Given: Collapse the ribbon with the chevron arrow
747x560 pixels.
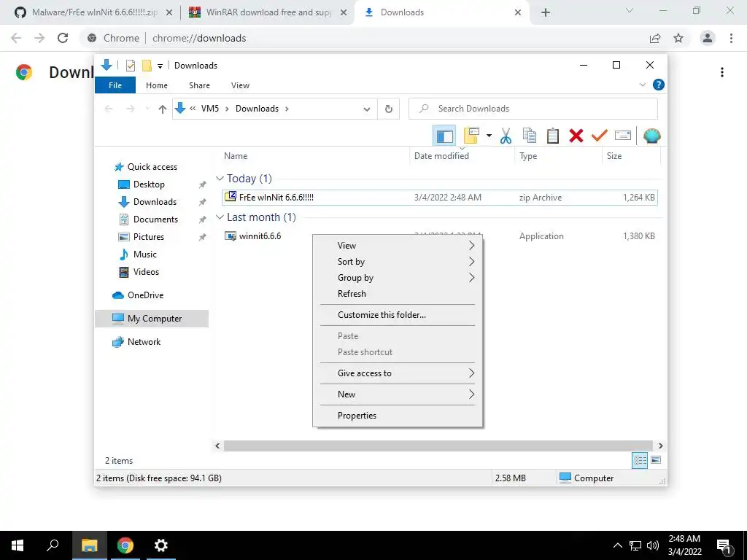Looking at the screenshot, I should pyautogui.click(x=642, y=85).
